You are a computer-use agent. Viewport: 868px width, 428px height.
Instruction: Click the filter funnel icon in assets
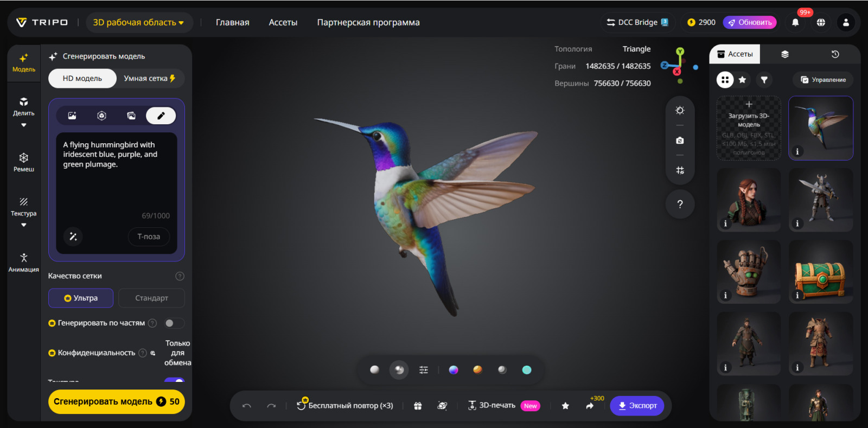click(x=764, y=80)
